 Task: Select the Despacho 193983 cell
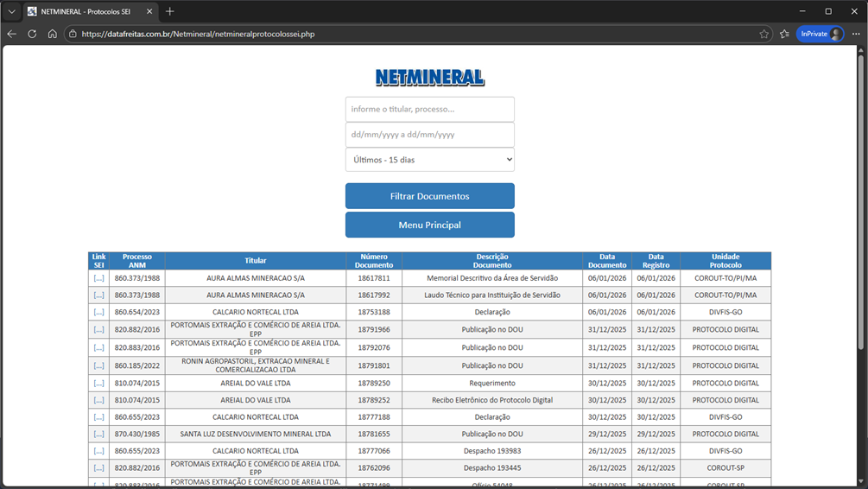[492, 451]
